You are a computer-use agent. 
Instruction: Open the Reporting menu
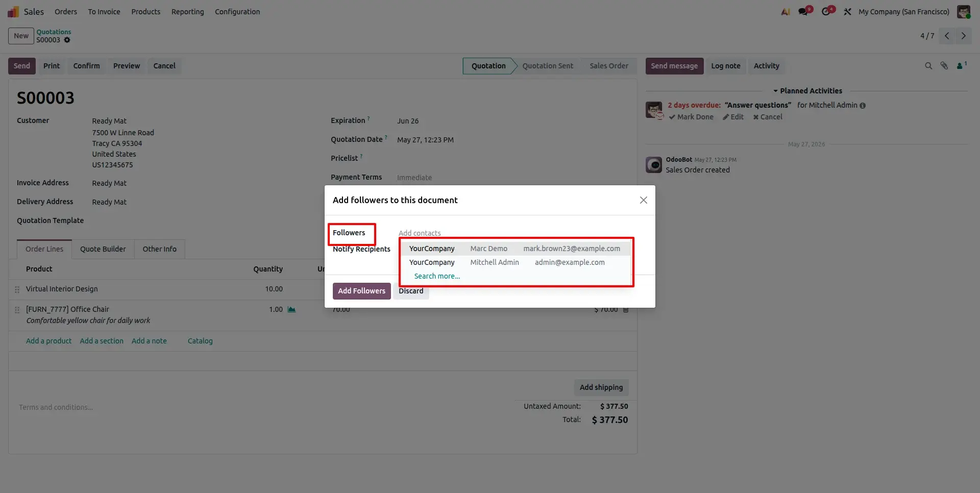[187, 12]
